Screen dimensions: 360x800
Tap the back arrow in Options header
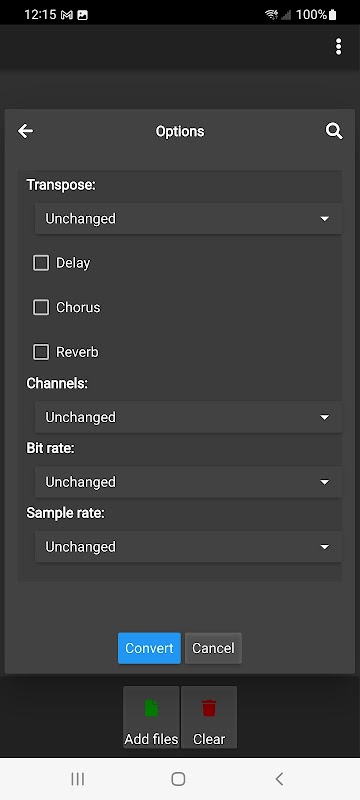point(25,132)
